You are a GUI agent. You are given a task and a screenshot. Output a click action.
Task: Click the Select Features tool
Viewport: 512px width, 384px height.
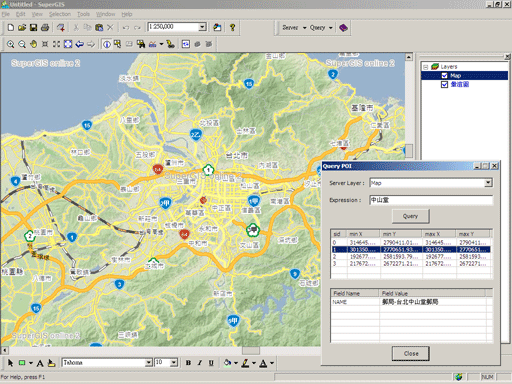click(x=118, y=44)
